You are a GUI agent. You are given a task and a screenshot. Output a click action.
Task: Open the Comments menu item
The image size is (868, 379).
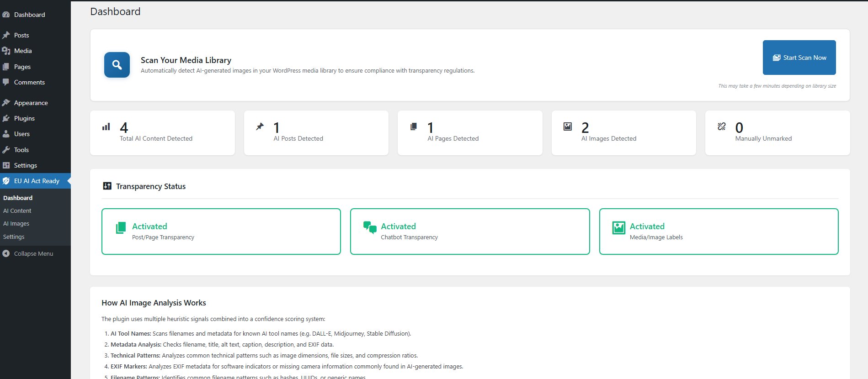(x=29, y=82)
